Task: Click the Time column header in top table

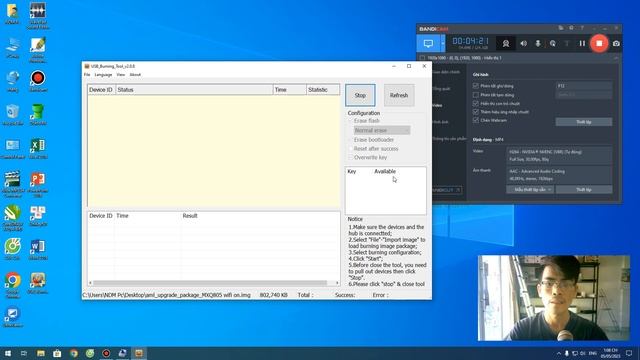Action: 289,89
